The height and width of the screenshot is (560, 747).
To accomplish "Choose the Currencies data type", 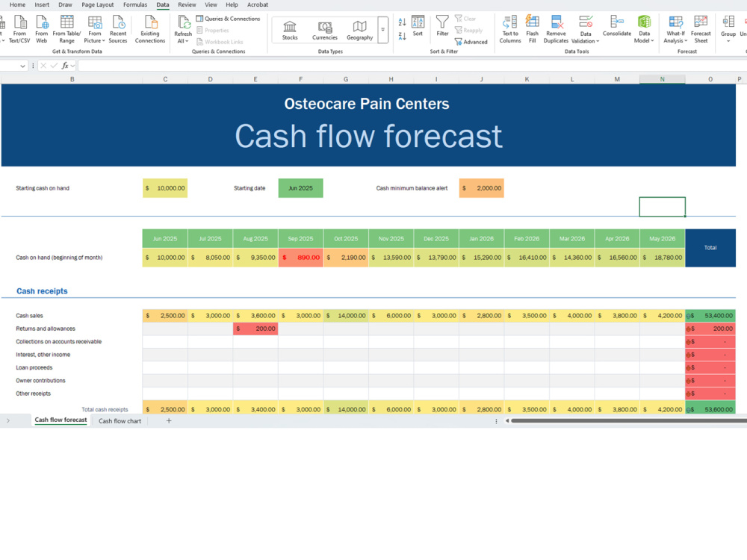I will pos(325,30).
